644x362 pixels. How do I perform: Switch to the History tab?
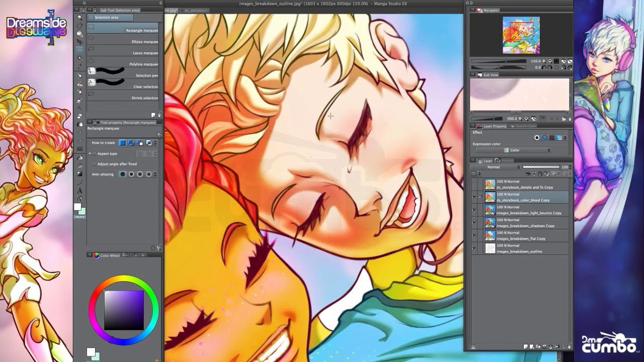point(504,160)
